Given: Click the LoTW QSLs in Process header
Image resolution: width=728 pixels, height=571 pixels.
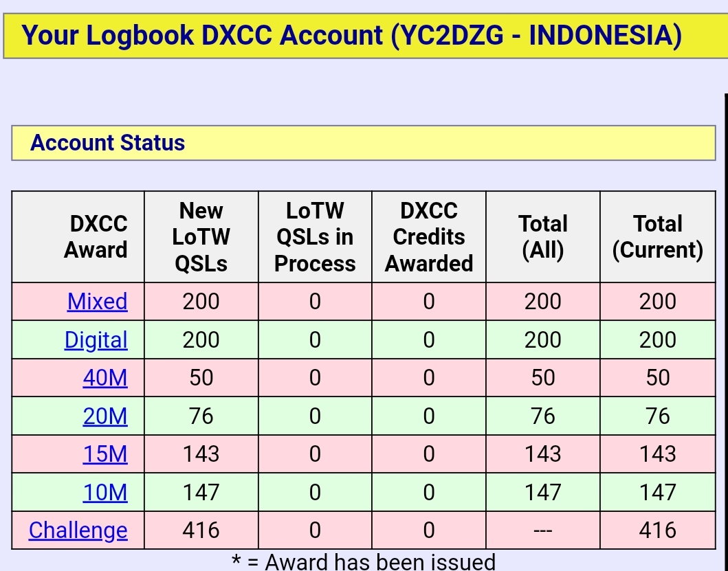Looking at the screenshot, I should 315,237.
